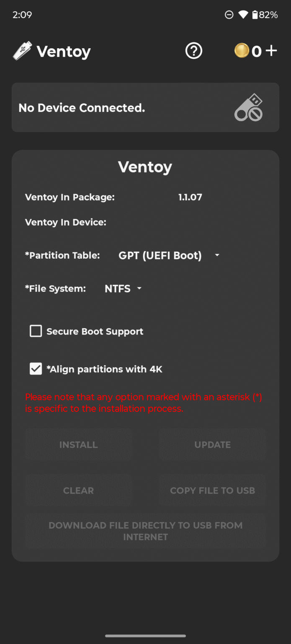Click the UPDATE button

tap(212, 444)
